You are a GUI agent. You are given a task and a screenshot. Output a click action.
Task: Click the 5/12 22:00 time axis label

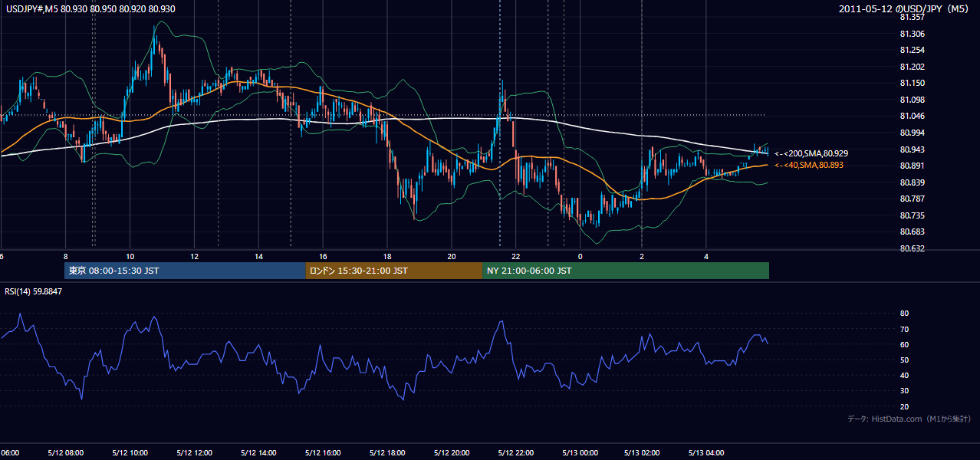click(x=516, y=452)
